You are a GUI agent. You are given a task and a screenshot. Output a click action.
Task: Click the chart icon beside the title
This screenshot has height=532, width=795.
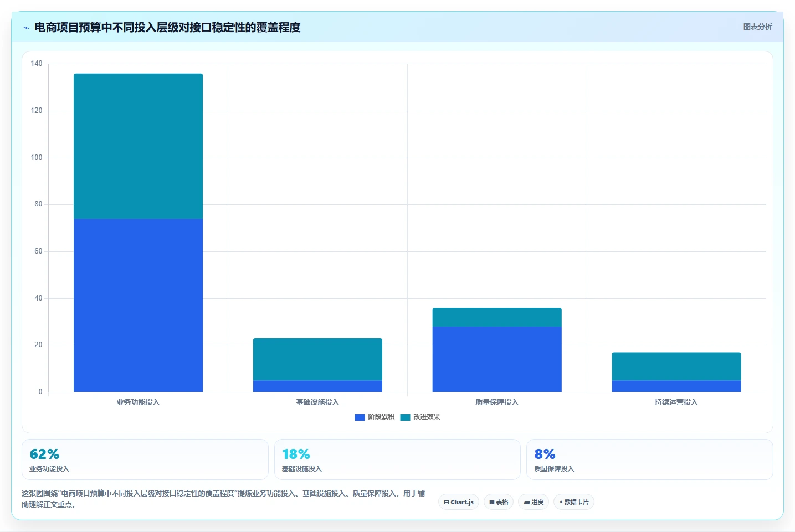point(26,28)
